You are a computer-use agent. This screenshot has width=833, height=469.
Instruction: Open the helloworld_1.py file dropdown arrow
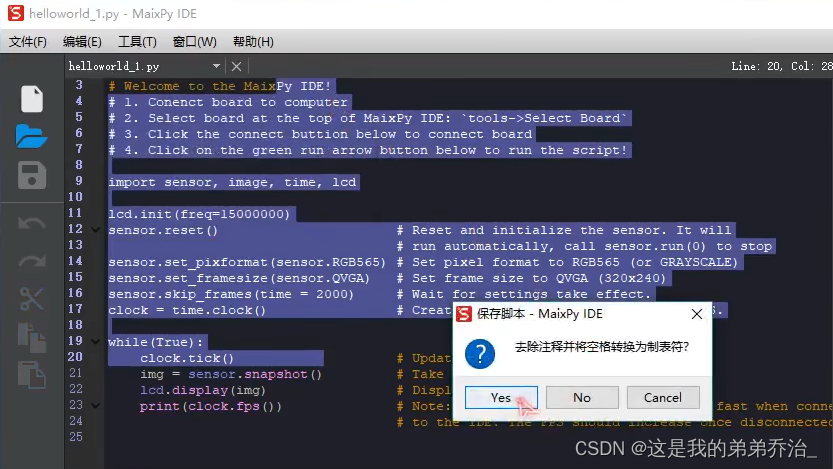[216, 66]
